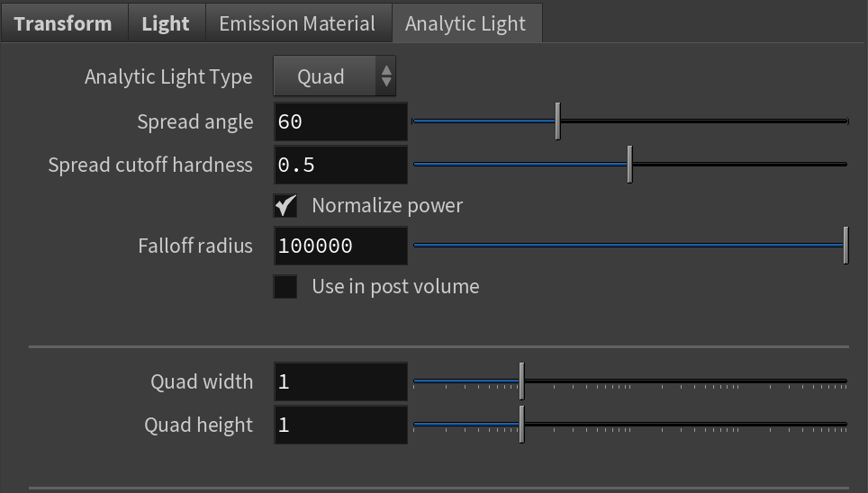Screen dimensions: 868x493
Task: Click the Quad dropdown arrows
Action: (386, 76)
